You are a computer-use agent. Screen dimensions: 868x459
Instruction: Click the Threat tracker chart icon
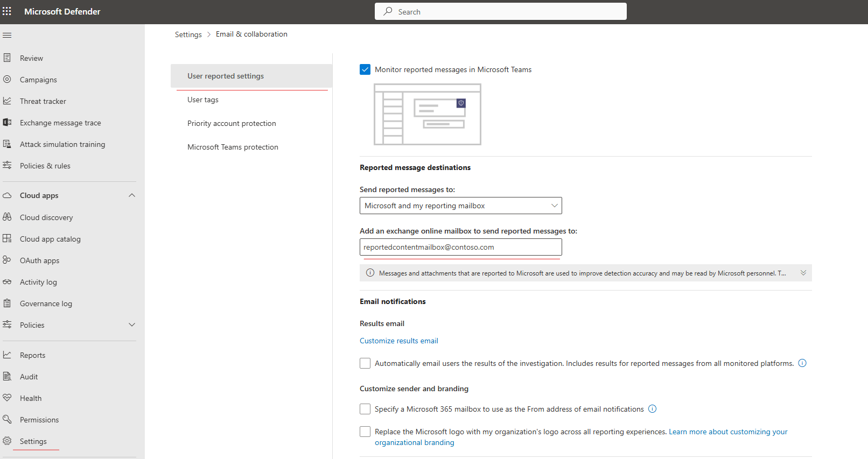[7, 101]
